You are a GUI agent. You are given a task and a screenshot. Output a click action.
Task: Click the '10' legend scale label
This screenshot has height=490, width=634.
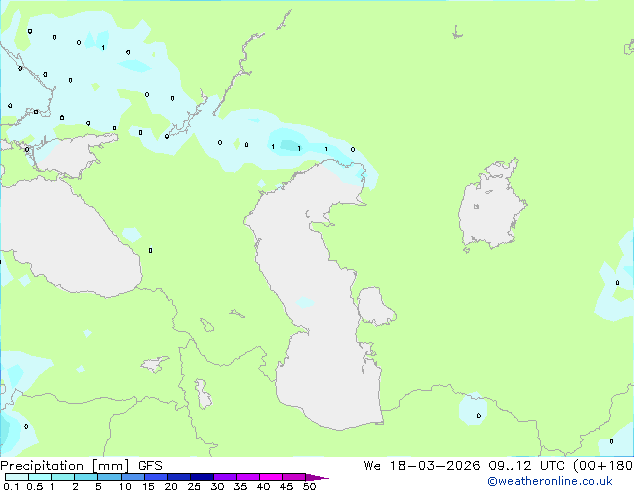pos(125,486)
